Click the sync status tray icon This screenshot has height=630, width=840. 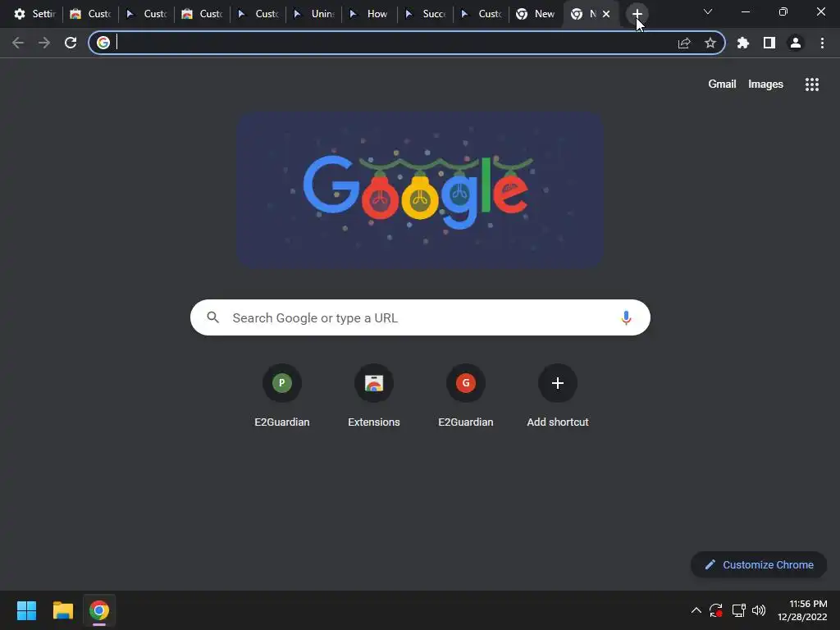pyautogui.click(x=715, y=610)
